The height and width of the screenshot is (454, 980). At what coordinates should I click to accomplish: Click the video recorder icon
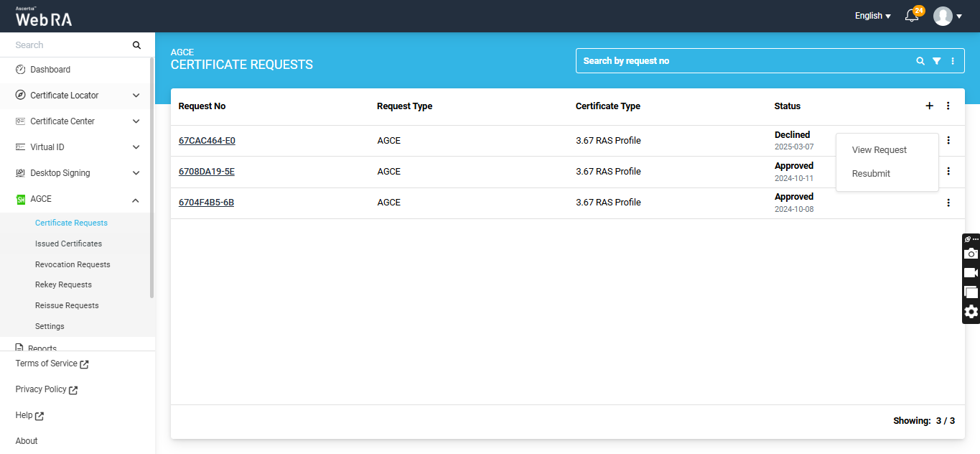[x=971, y=273]
